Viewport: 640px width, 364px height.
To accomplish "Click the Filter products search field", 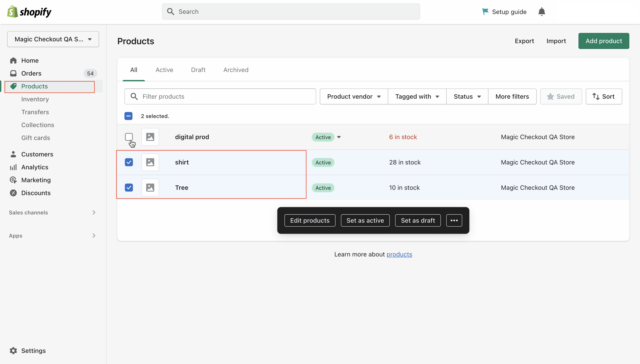I will click(220, 96).
